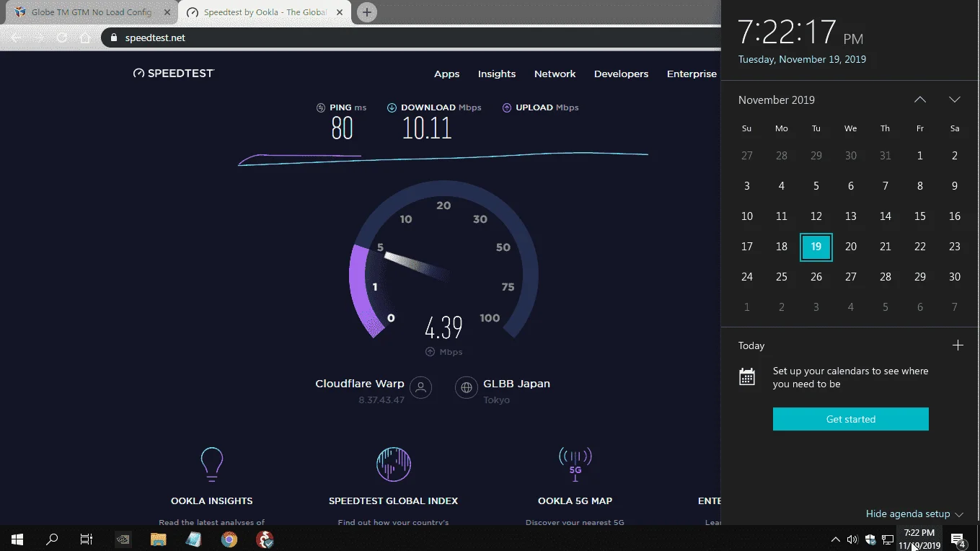Click the padlock site info icon
Image resolution: width=980 pixels, height=551 pixels.
[113, 38]
